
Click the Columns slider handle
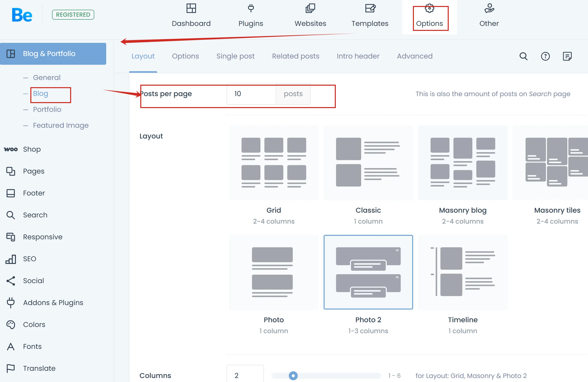click(x=293, y=376)
